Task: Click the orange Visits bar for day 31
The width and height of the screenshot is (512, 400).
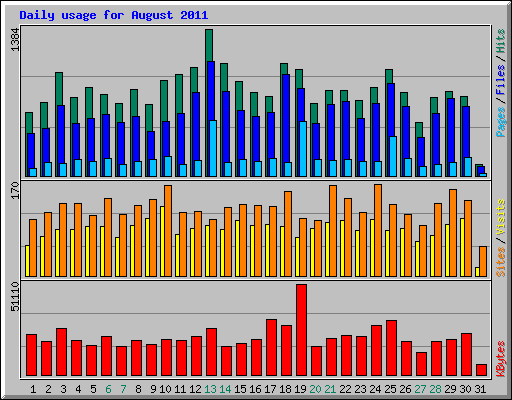Action: click(x=483, y=261)
